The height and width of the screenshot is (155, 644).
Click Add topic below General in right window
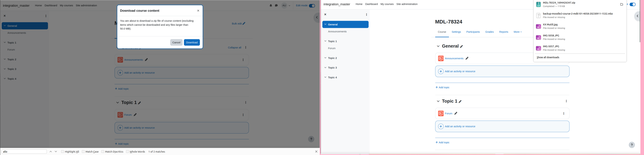click(443, 88)
